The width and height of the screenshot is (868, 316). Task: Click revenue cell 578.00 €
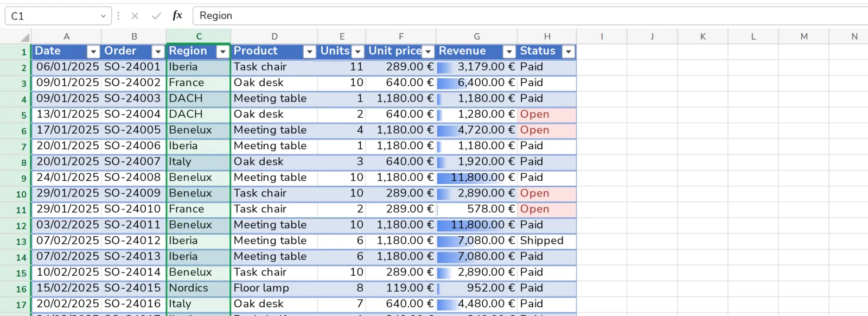point(477,210)
